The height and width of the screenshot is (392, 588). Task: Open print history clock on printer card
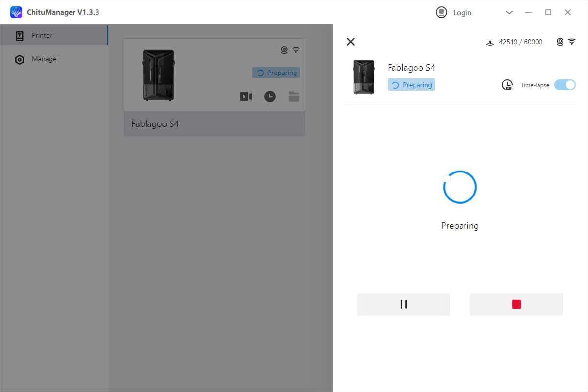click(x=270, y=97)
